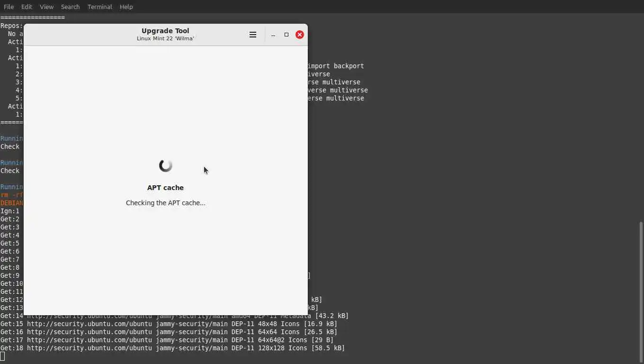Maximize the Upgrade Tool window
Screen dimensions: 644x364
point(286,35)
